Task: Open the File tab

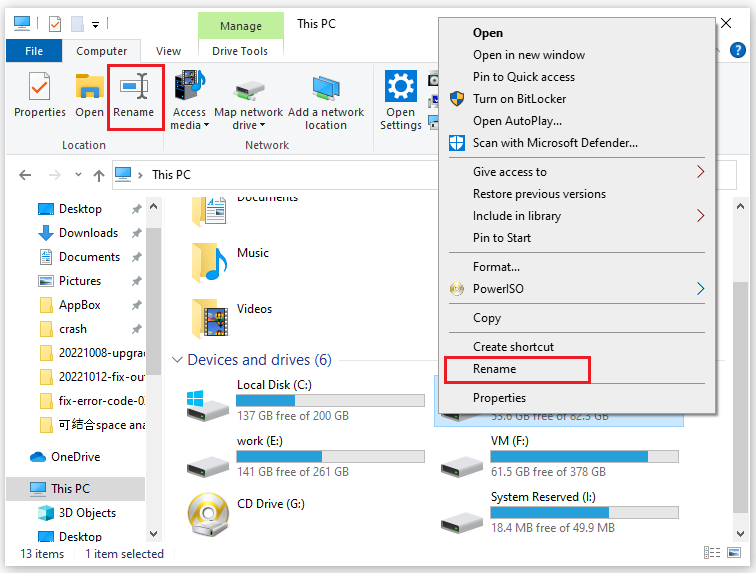Action: click(x=34, y=51)
